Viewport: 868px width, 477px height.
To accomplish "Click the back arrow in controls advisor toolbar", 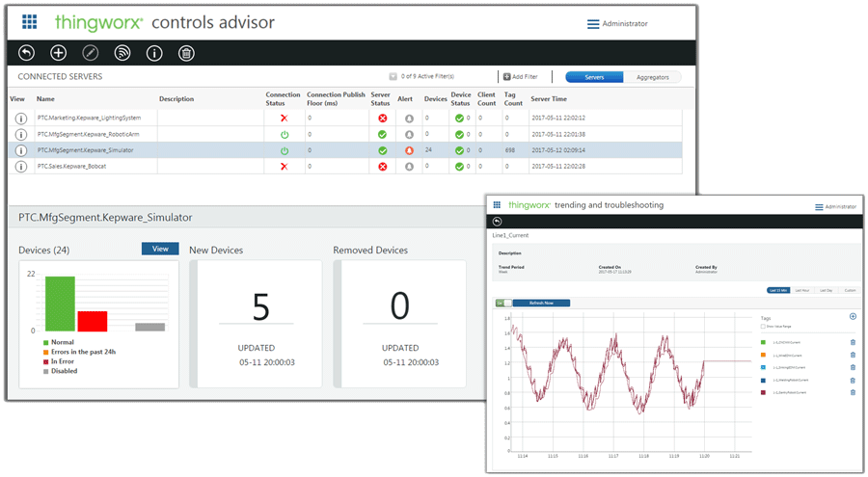I will (26, 53).
